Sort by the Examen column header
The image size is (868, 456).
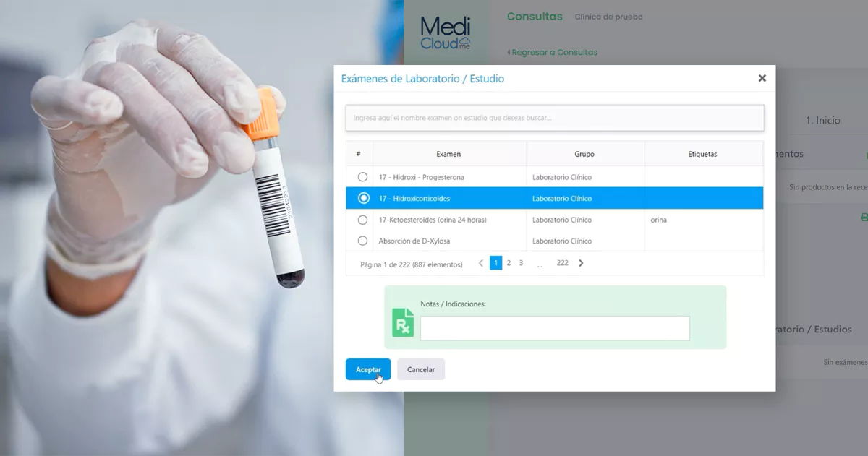coord(448,154)
